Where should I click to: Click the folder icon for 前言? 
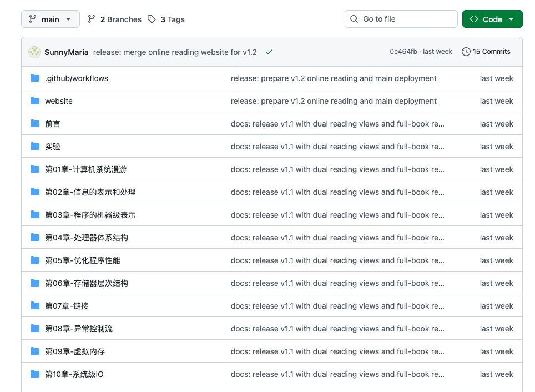pyautogui.click(x=35, y=124)
